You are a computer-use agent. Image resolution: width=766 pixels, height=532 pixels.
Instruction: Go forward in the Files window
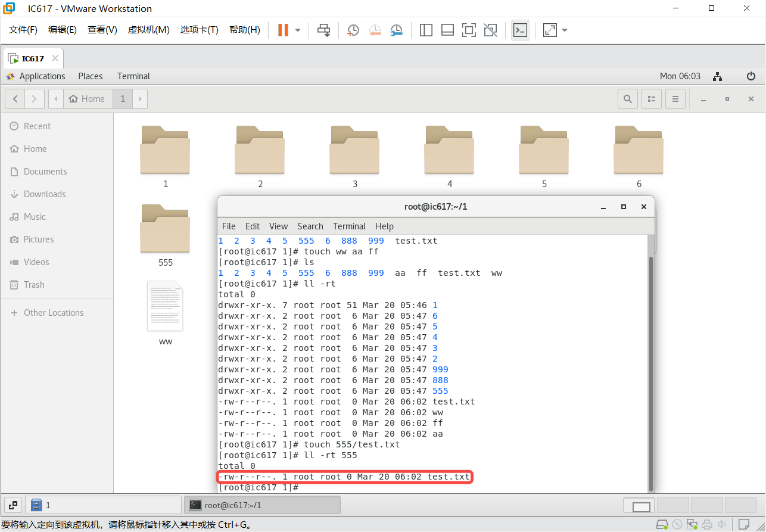35,99
